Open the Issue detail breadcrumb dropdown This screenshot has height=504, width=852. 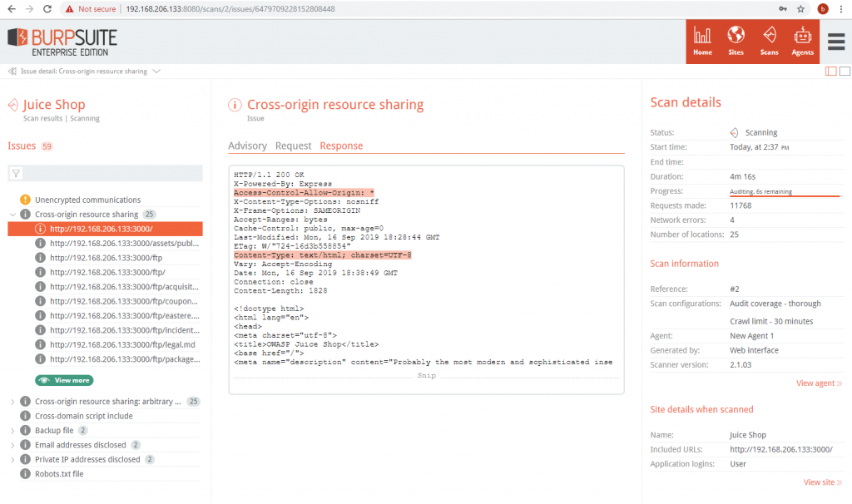pos(156,72)
